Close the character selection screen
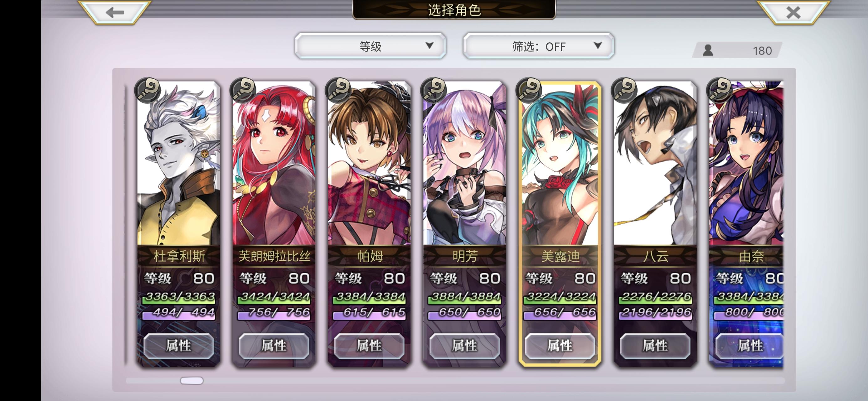The height and width of the screenshot is (401, 868). [x=793, y=13]
